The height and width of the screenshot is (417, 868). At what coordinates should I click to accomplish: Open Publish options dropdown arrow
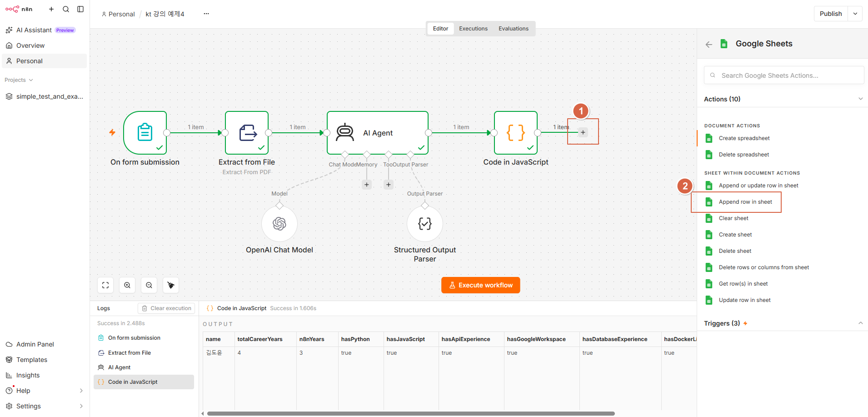pyautogui.click(x=855, y=14)
